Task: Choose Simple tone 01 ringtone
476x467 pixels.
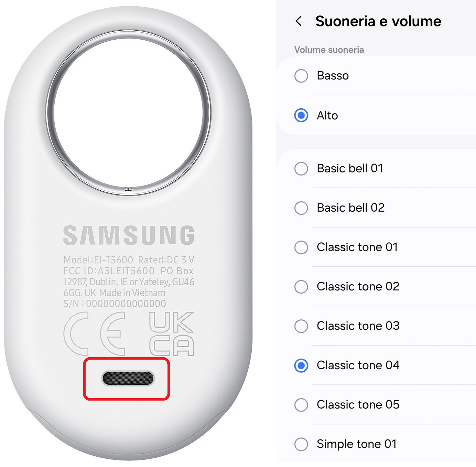Action: click(x=376, y=444)
